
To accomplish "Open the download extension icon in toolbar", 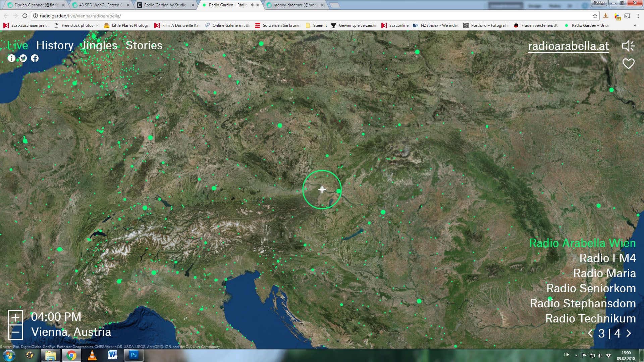I will pyautogui.click(x=606, y=16).
